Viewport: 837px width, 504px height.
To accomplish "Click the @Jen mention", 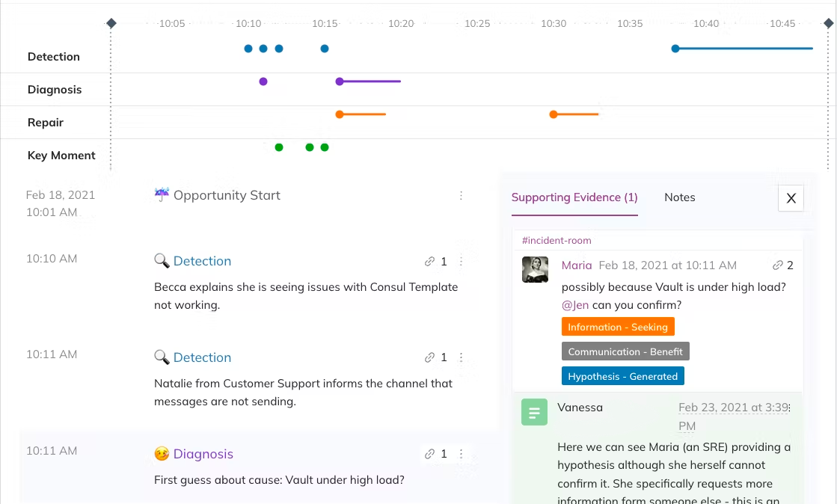I will (575, 305).
